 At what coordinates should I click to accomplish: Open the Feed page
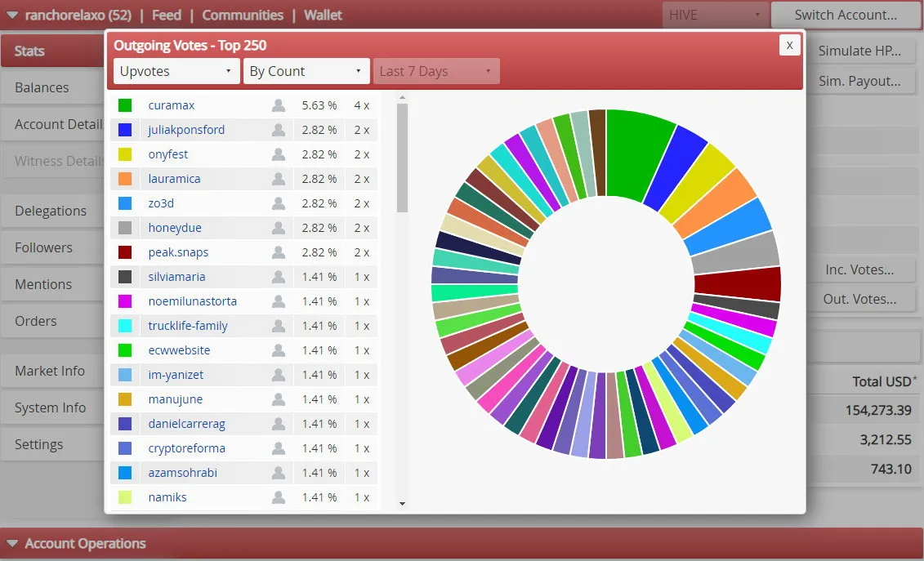pos(166,16)
